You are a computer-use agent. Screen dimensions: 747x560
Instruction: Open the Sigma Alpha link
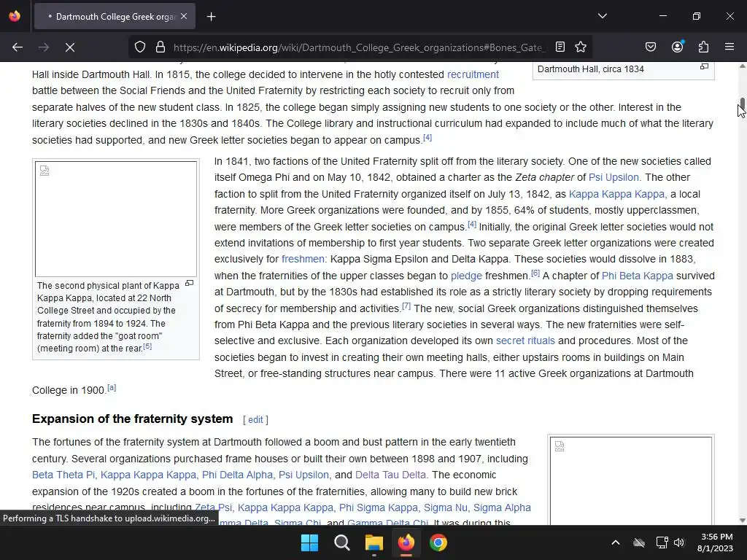[502, 507]
